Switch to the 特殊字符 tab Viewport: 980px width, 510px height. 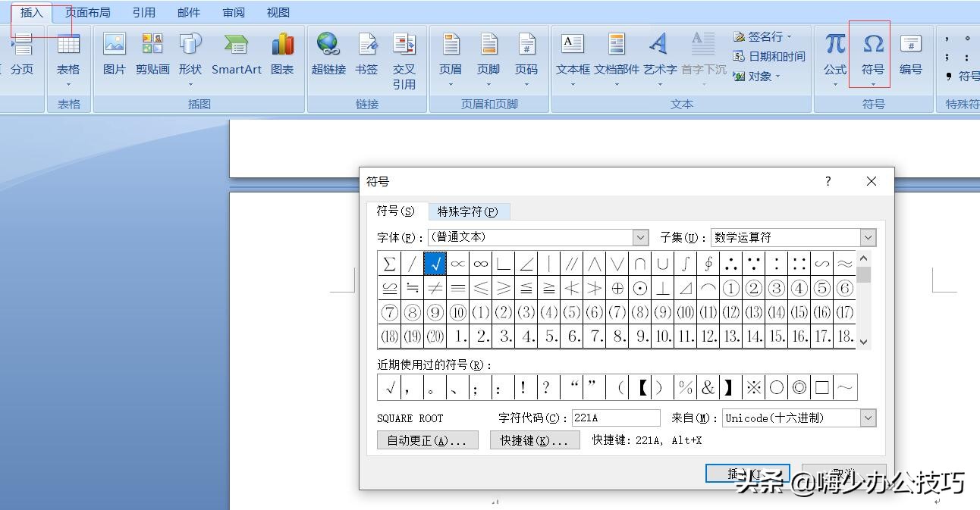click(470, 211)
